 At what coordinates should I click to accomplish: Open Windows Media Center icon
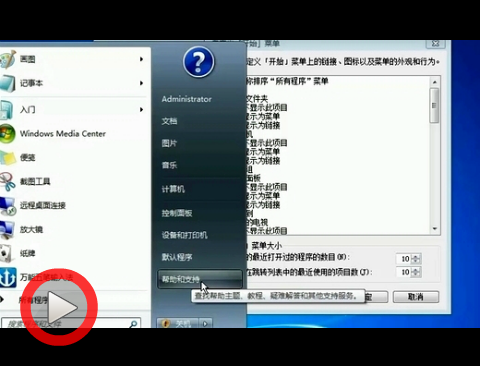coord(7,134)
